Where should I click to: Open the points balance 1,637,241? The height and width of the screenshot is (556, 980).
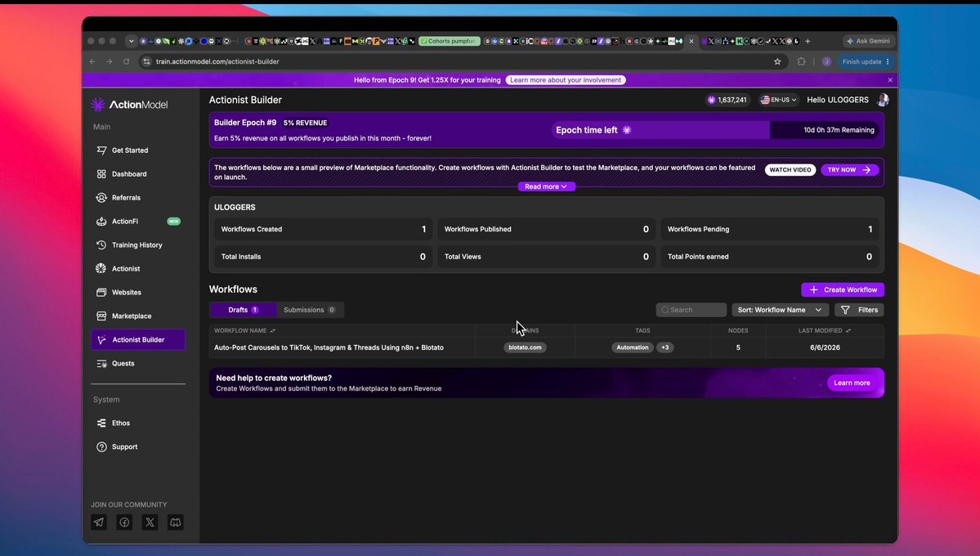[727, 100]
